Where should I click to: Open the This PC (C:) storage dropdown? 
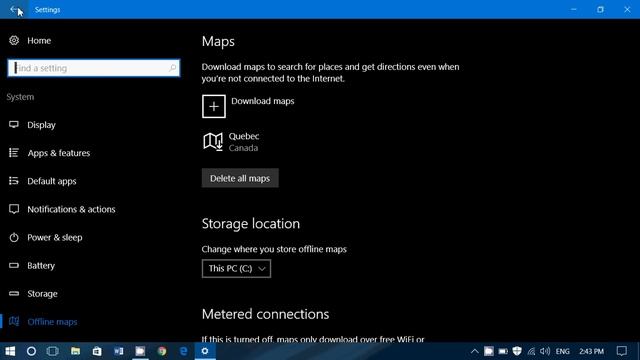236,269
